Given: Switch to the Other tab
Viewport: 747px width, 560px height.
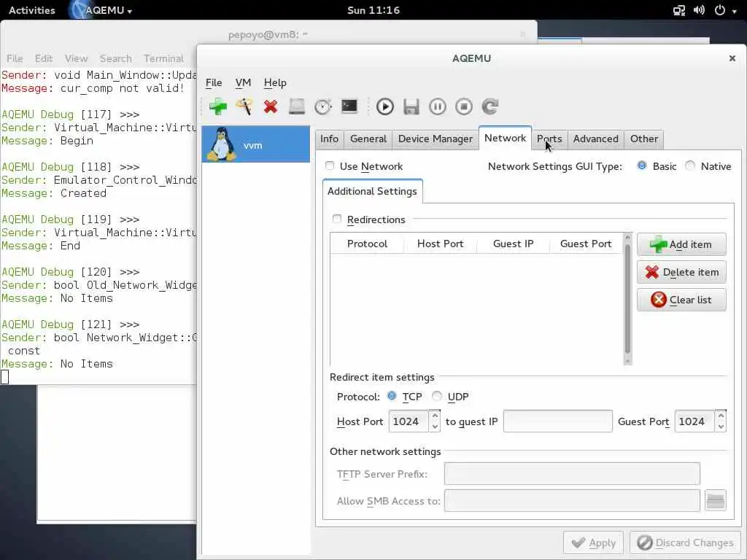Looking at the screenshot, I should click(x=644, y=139).
